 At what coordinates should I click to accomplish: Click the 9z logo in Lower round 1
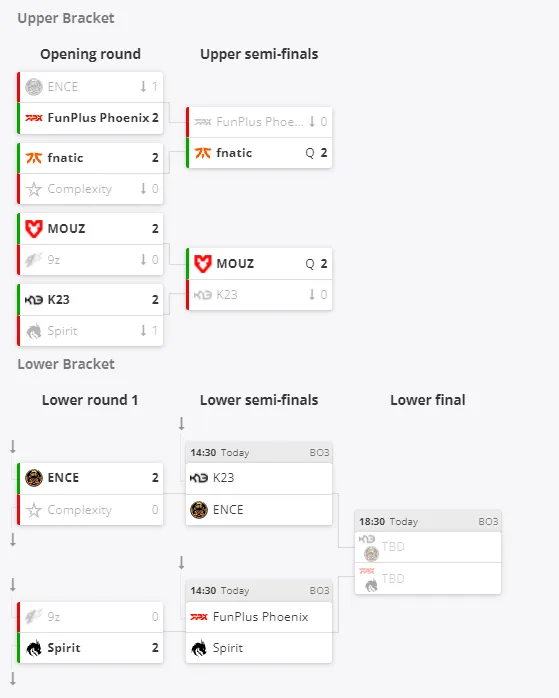[34, 617]
